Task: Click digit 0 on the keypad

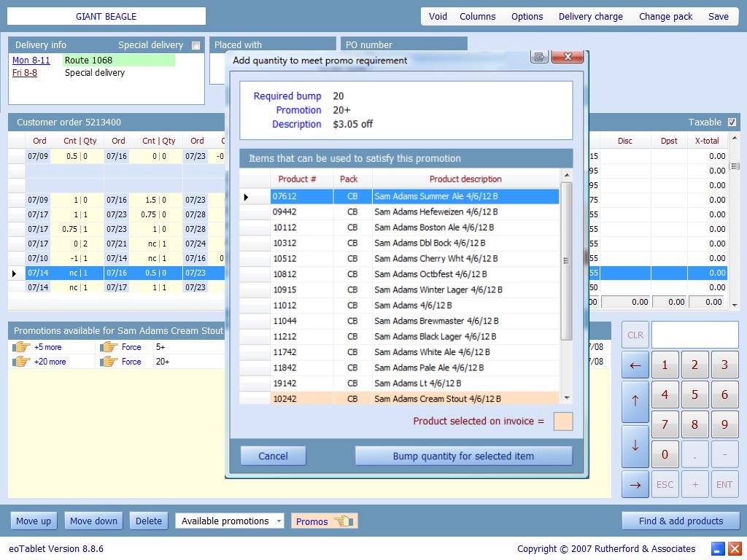Action: pyautogui.click(x=665, y=455)
